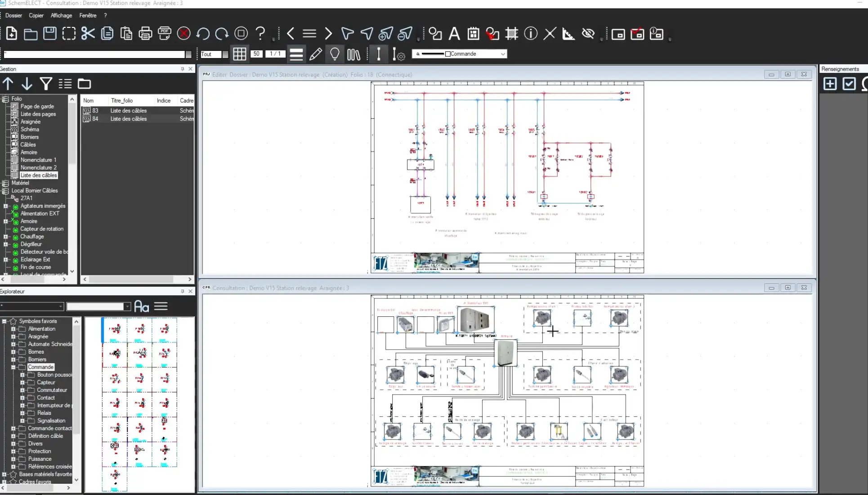Toggle the grid display button
Viewport: 868px width, 495px height.
239,54
